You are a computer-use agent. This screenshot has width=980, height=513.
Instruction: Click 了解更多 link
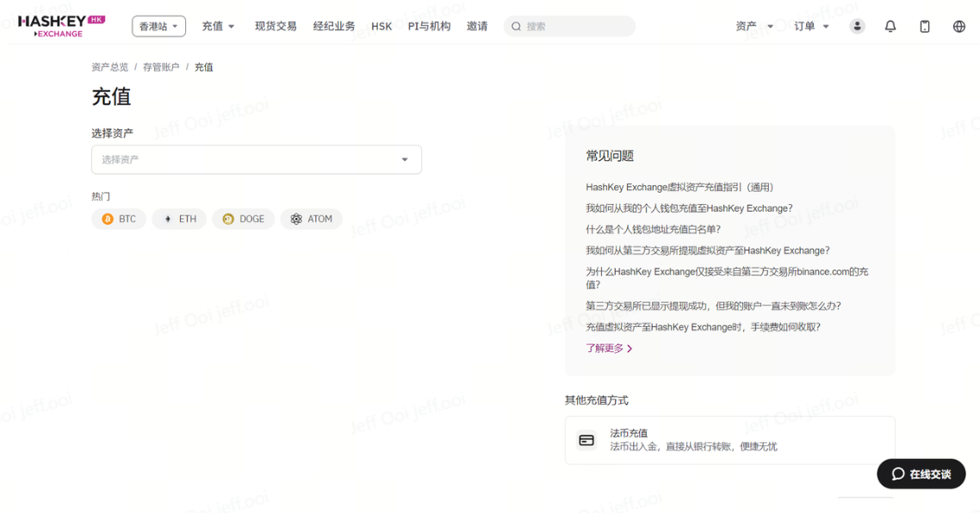click(609, 348)
